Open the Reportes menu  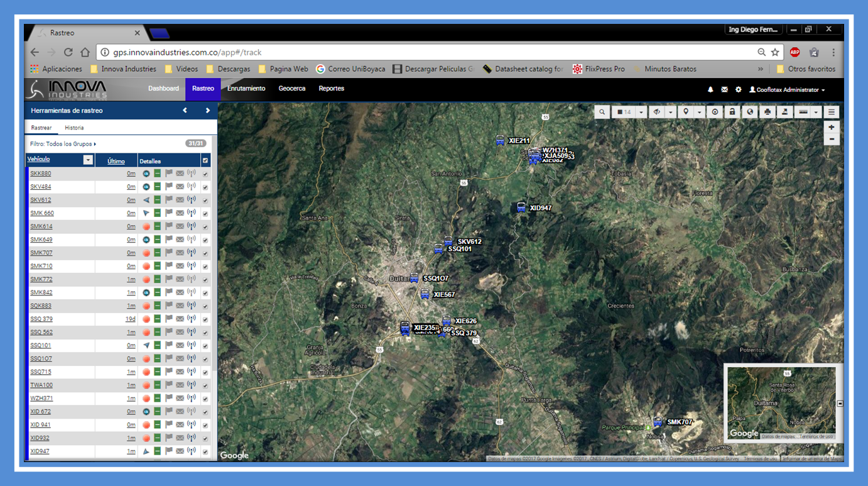pos(331,89)
